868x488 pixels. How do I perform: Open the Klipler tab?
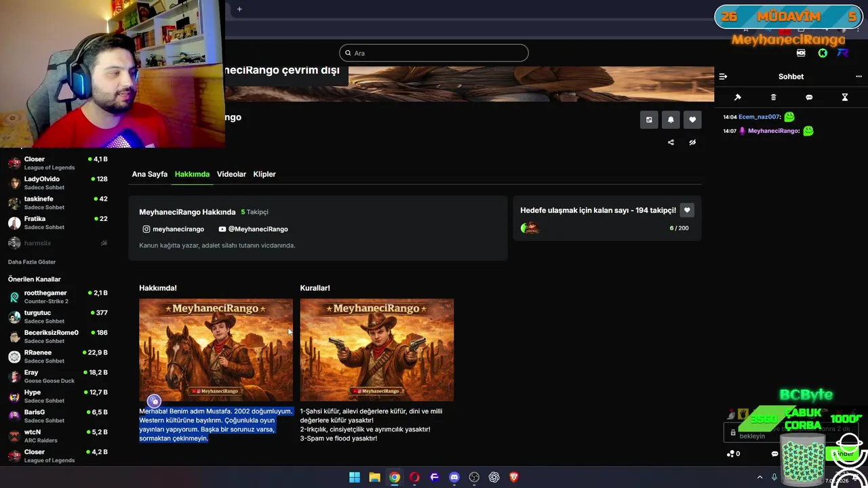pos(264,174)
